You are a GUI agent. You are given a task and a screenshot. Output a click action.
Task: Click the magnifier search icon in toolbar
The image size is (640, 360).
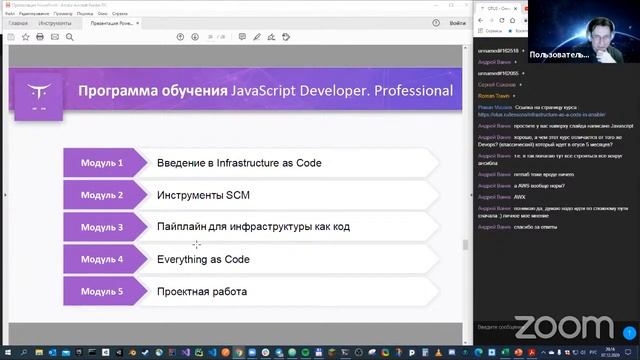click(x=70, y=37)
